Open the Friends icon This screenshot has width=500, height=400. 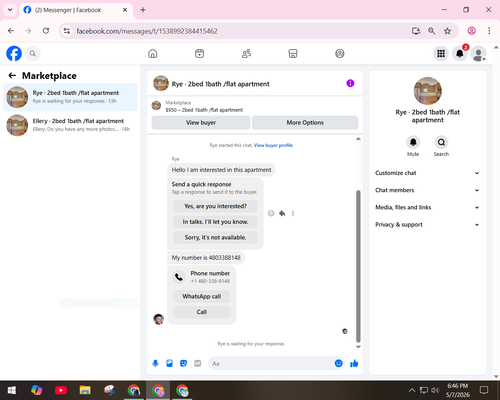[246, 53]
